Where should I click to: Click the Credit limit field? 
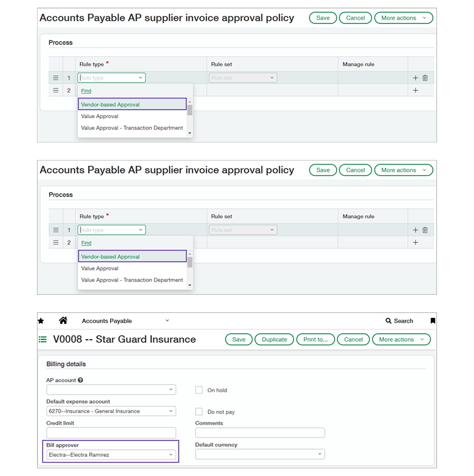click(111, 433)
